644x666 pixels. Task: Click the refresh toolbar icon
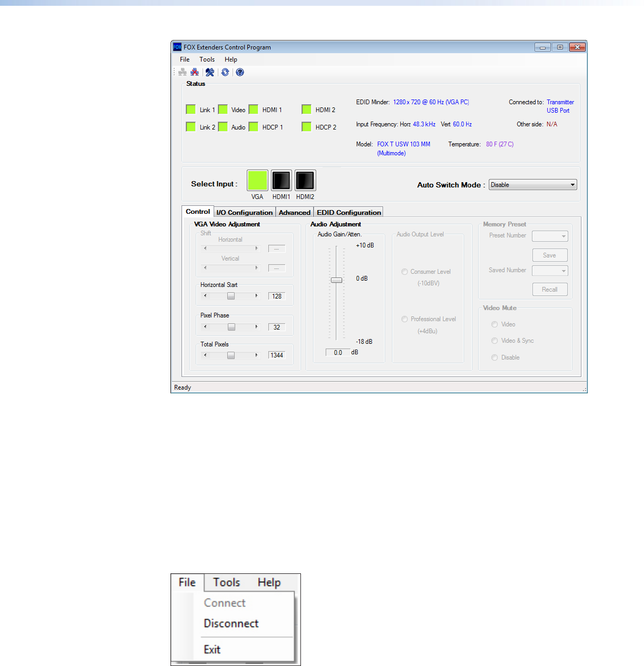point(225,73)
